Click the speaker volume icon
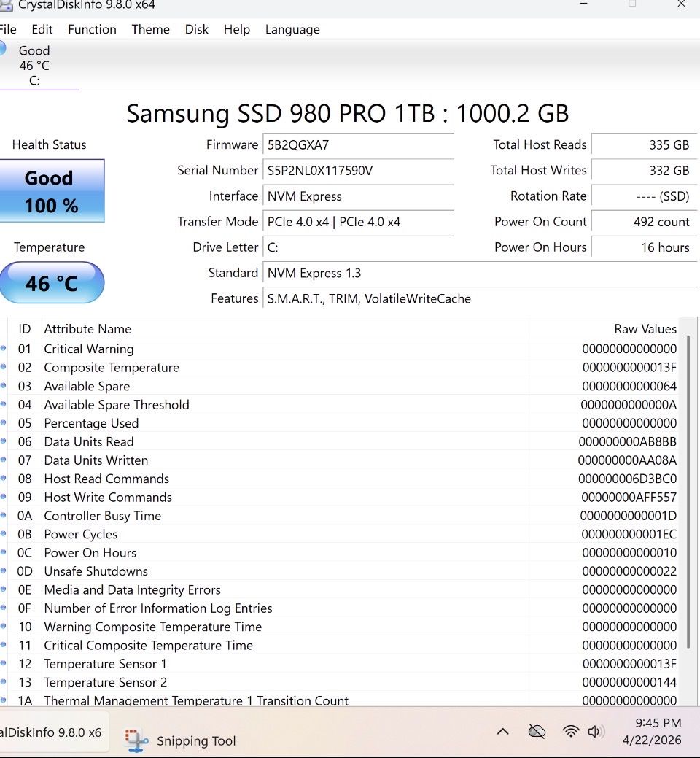The width and height of the screenshot is (700, 758). pyautogui.click(x=596, y=731)
